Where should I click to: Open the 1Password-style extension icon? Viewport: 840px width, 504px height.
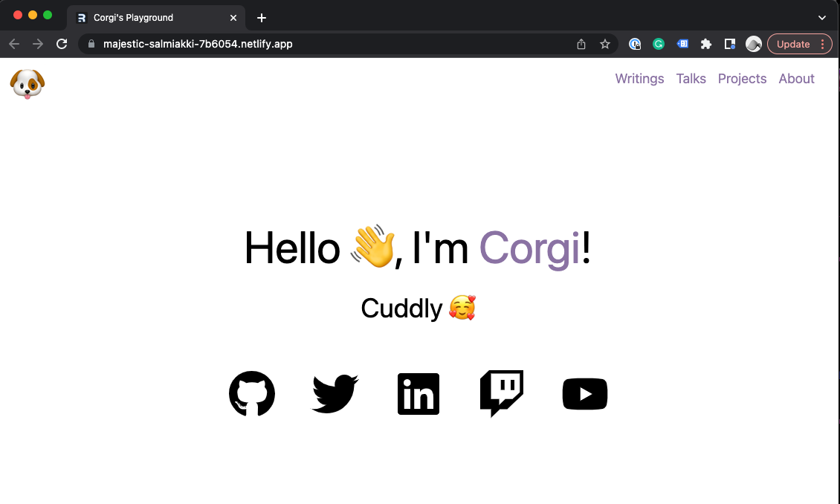635,44
